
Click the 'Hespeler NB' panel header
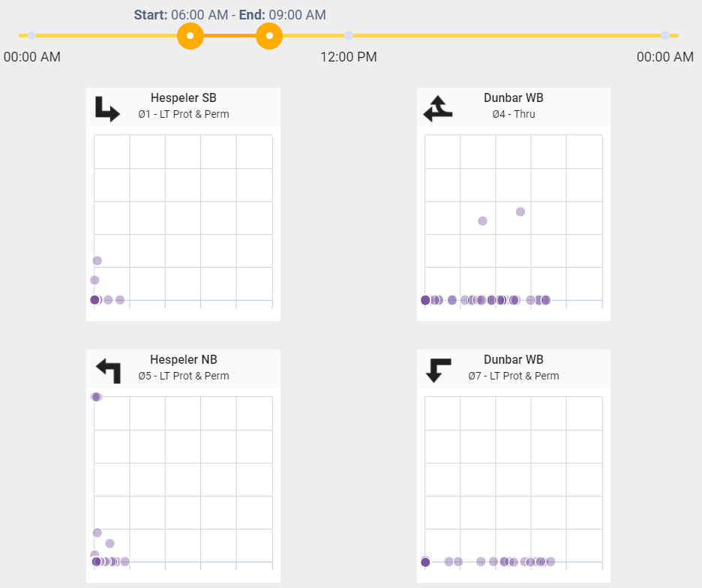click(x=183, y=359)
